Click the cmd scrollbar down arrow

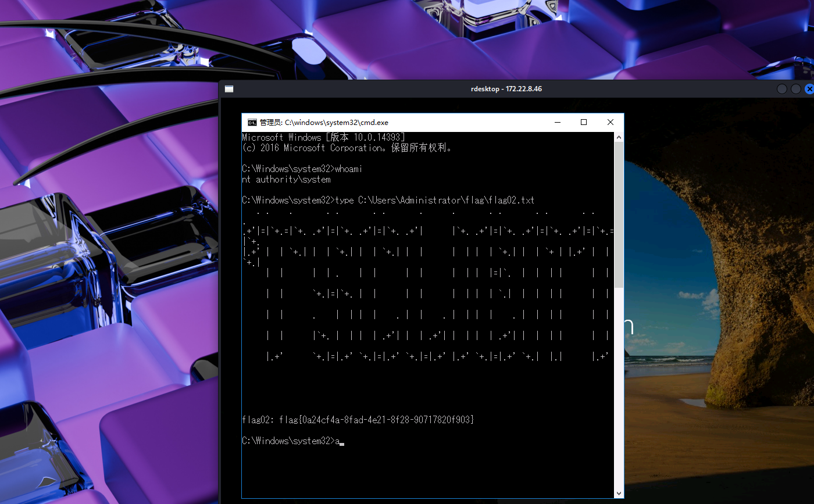point(619,494)
